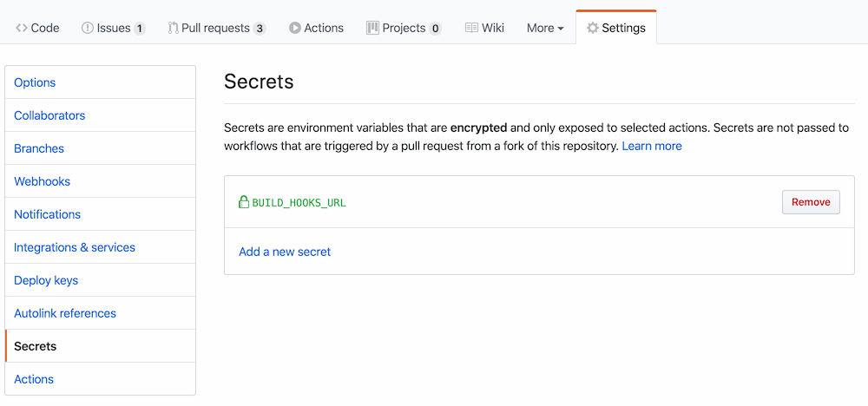Click the Issues count badge 1
The height and width of the screenshot is (406, 868).
click(x=140, y=29)
